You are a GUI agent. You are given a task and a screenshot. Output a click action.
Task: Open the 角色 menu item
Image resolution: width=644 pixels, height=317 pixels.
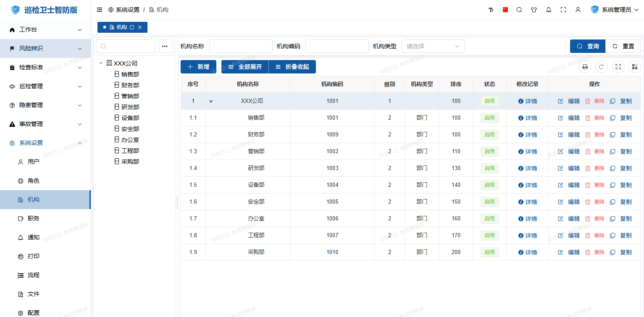pyautogui.click(x=45, y=181)
